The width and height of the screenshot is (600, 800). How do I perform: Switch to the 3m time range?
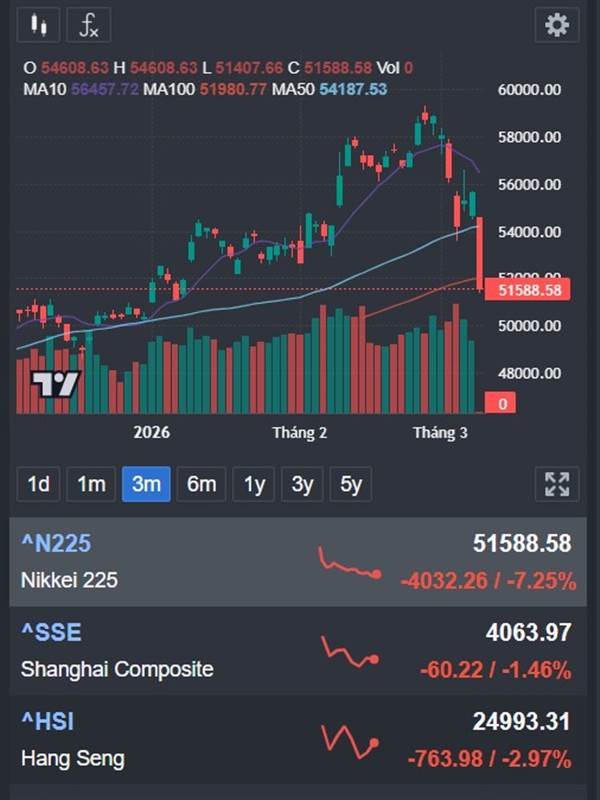[146, 484]
